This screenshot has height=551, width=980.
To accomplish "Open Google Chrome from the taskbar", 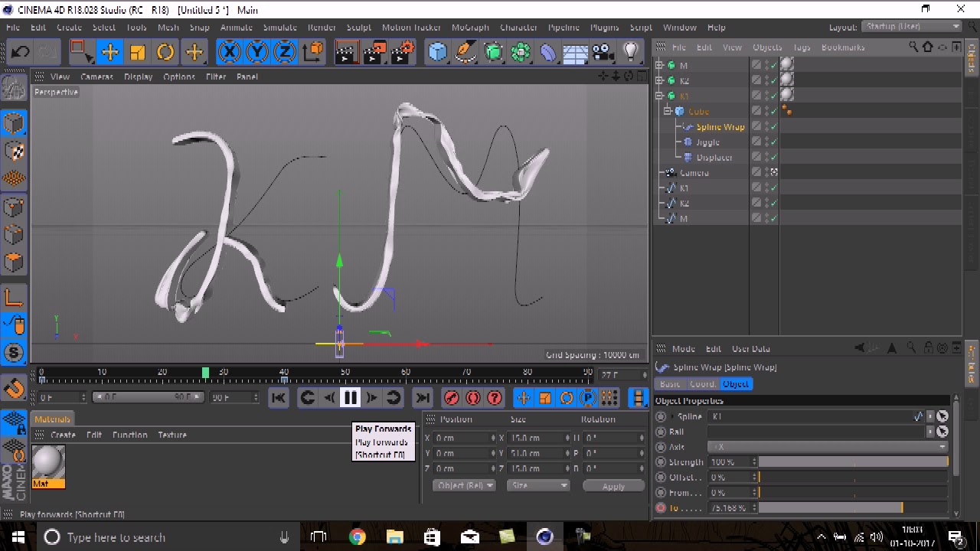I will [x=357, y=537].
